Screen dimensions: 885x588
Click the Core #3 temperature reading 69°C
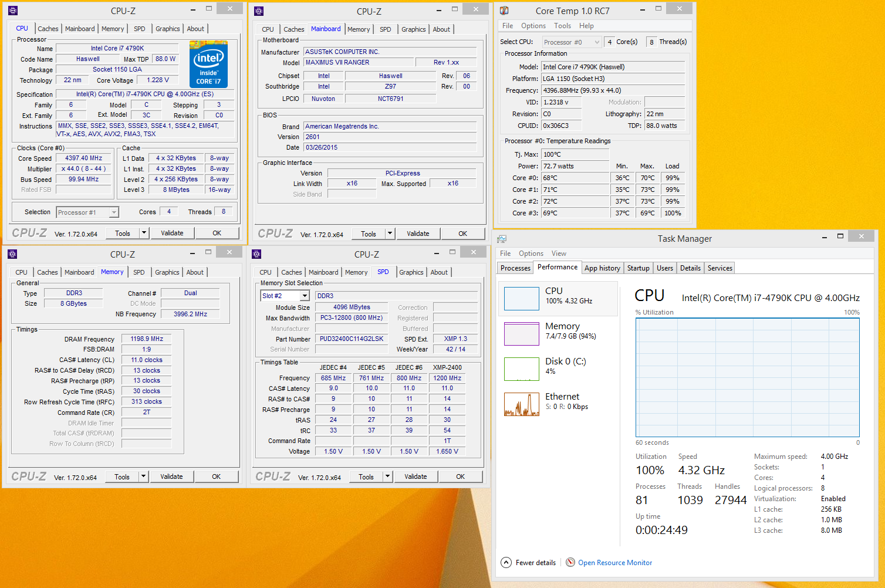tap(575, 213)
